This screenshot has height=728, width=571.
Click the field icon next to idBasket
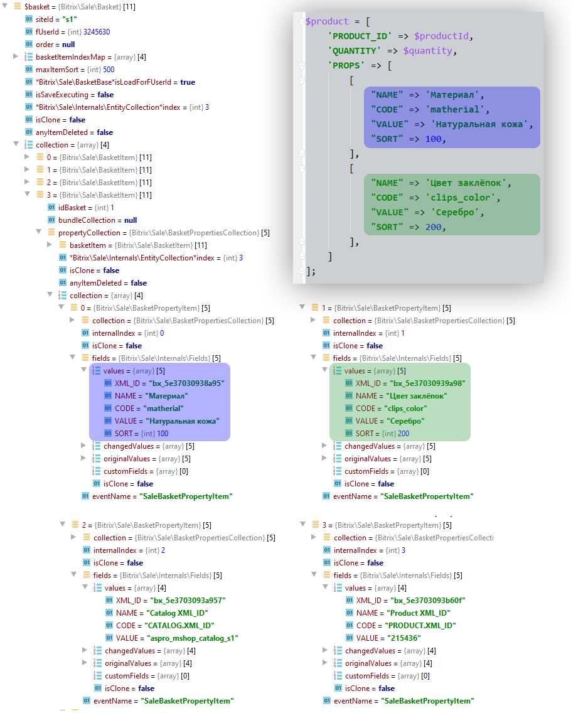[x=51, y=208]
